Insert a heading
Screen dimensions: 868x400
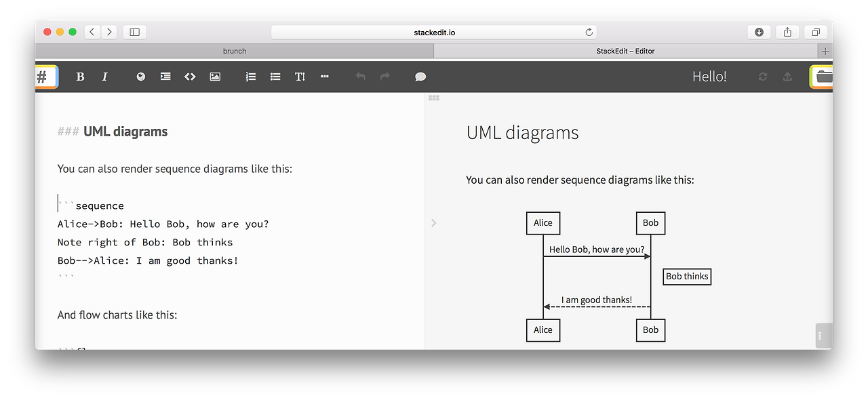[300, 77]
